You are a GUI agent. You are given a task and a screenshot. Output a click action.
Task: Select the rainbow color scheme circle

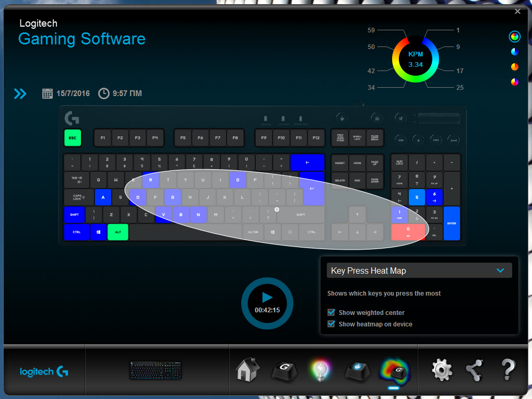(x=515, y=37)
